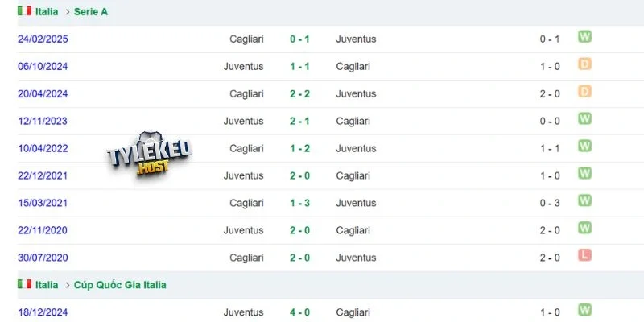Click the Italy flag beside Cúp Quốc Gia Italia

coord(25,284)
